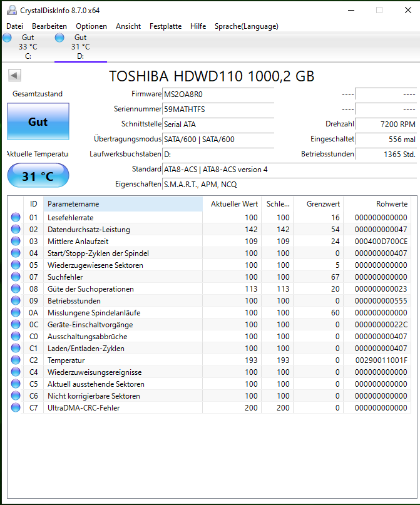
Task: Minimize the CrystalDiskInfo window
Action: (351, 10)
